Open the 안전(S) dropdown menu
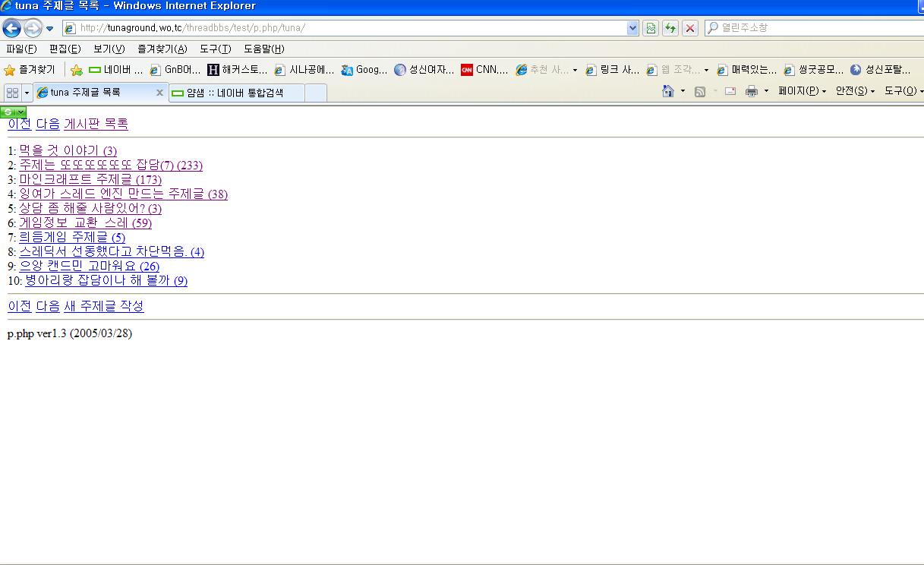The image size is (924, 565). coord(854,92)
